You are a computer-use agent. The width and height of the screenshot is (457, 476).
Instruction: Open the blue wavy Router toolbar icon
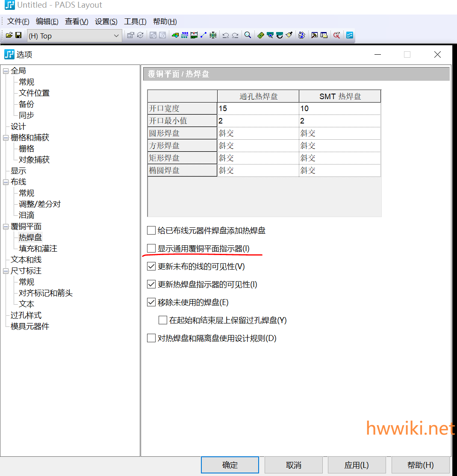coord(185,35)
